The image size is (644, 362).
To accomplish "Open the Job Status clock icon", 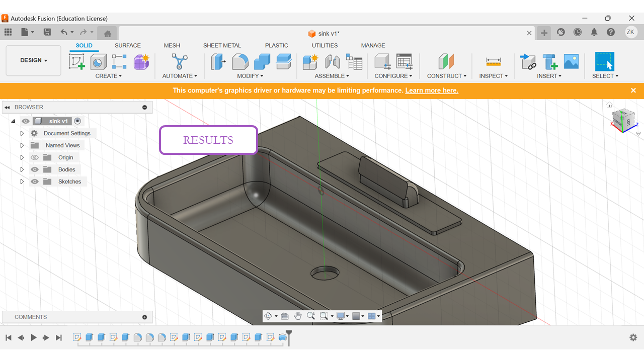I will [x=578, y=32].
